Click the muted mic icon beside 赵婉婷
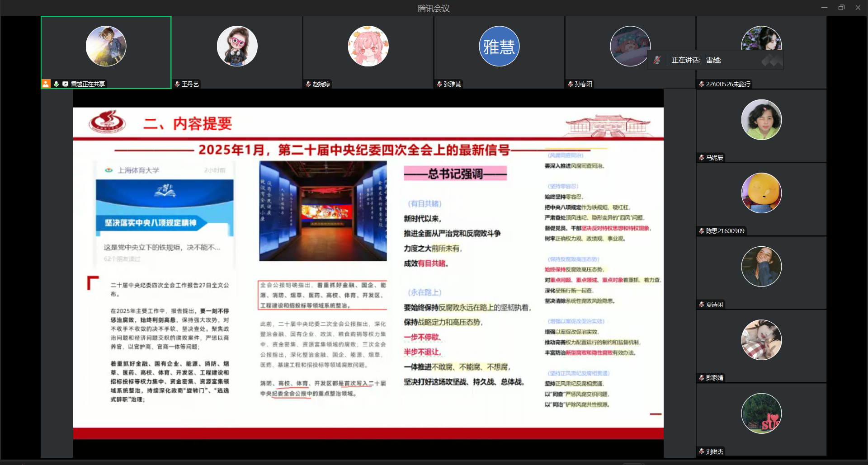Screen dimensions: 868x465 308,84
